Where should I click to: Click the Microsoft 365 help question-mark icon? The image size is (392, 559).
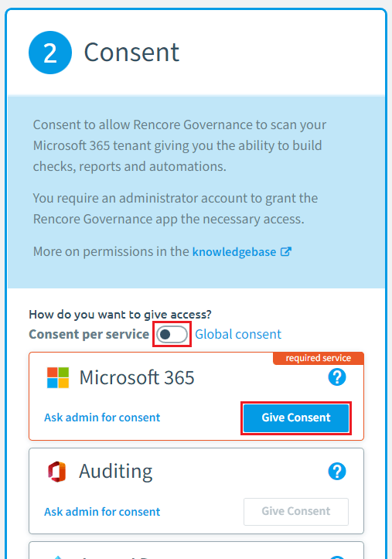click(x=337, y=377)
